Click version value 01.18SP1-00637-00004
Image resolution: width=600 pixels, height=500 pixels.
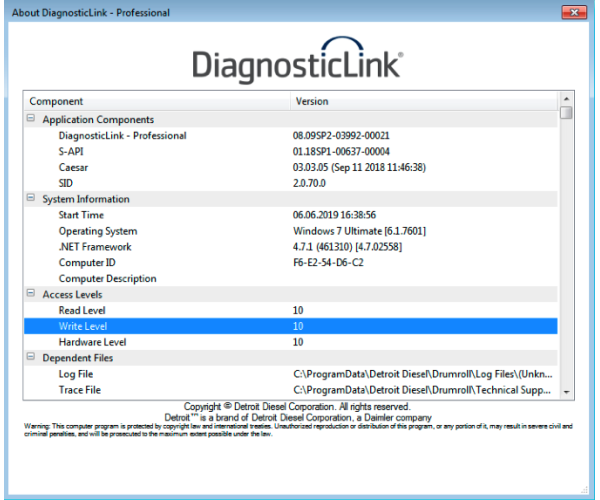tap(341, 151)
